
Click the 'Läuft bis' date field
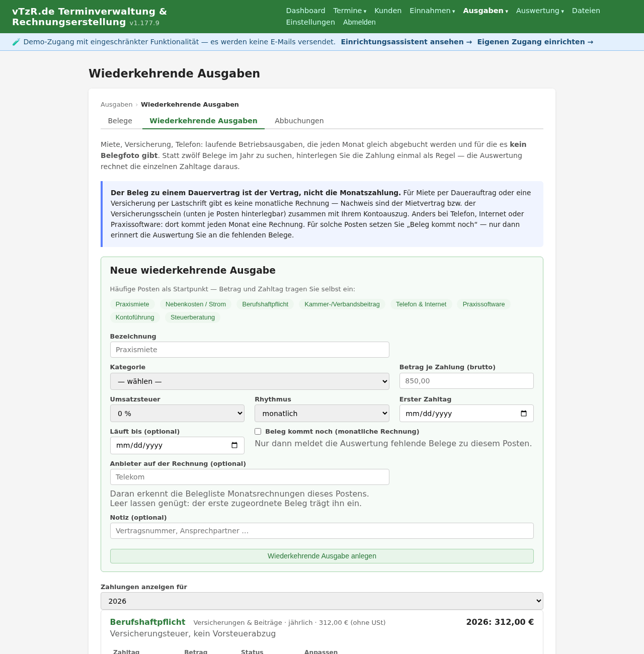[x=177, y=445]
